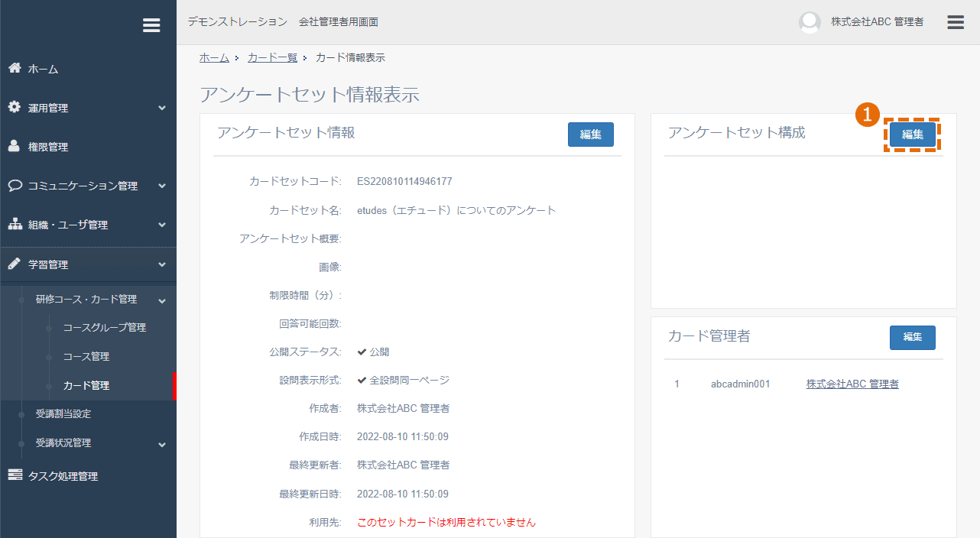Click the user avatar icon

click(810, 22)
